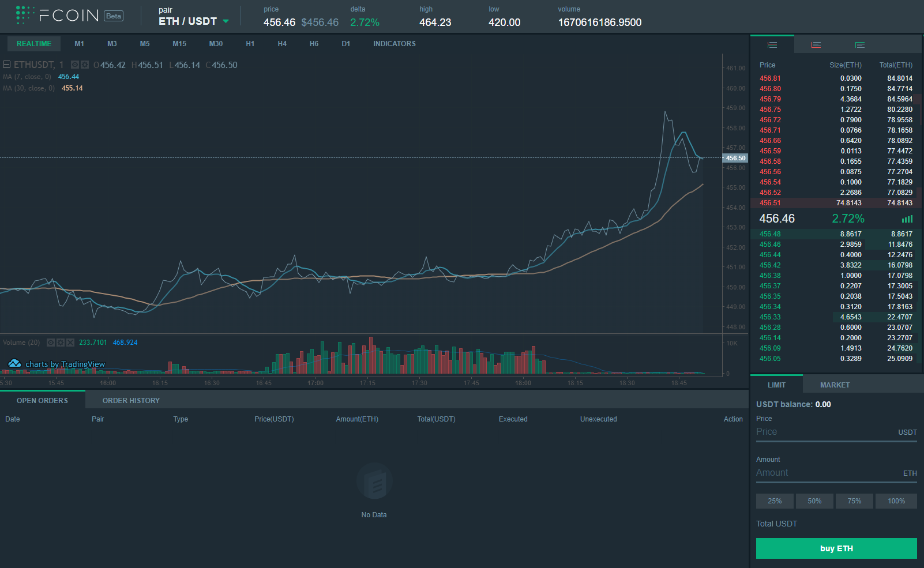Click the 456.50 current price axis label
The width and height of the screenshot is (924, 568).
coord(735,158)
